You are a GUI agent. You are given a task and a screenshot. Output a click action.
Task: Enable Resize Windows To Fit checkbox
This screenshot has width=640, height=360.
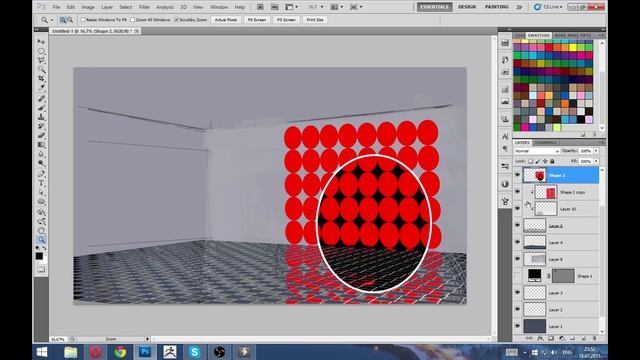[83, 20]
